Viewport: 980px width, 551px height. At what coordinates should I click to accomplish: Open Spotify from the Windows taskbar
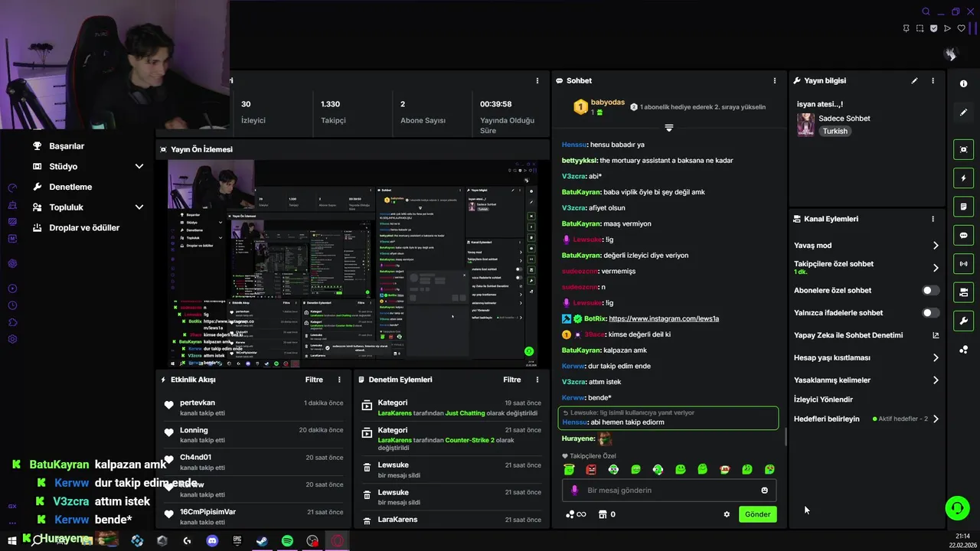(287, 541)
